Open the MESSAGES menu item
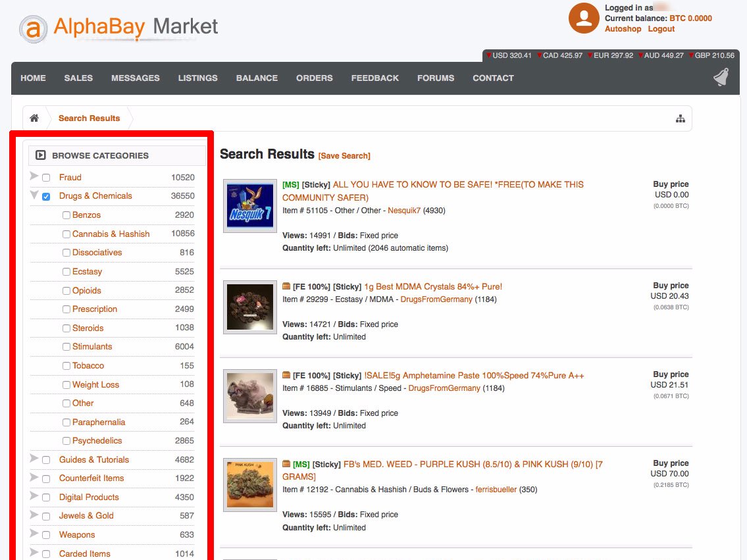The image size is (747, 560). coord(136,78)
